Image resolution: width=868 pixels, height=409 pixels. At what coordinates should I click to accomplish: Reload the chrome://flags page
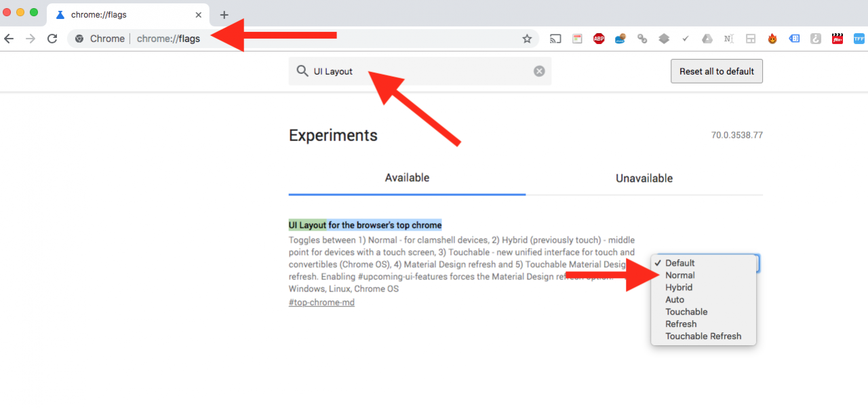tap(52, 39)
